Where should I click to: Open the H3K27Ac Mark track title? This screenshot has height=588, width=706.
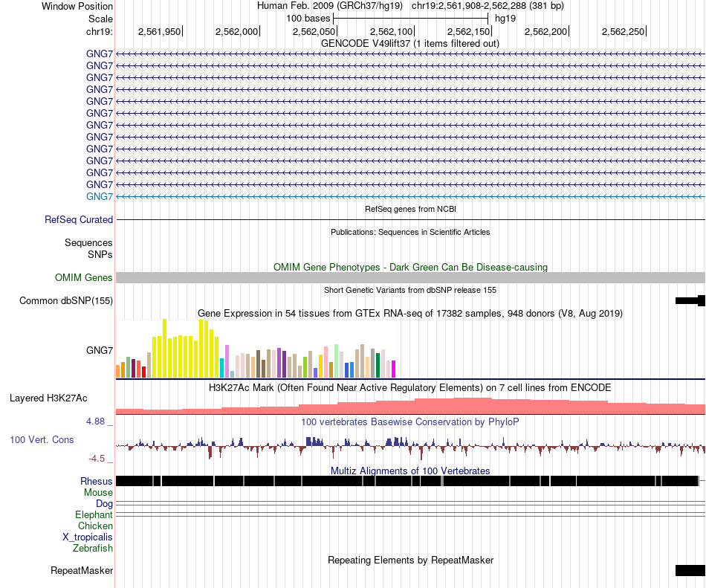tap(409, 387)
